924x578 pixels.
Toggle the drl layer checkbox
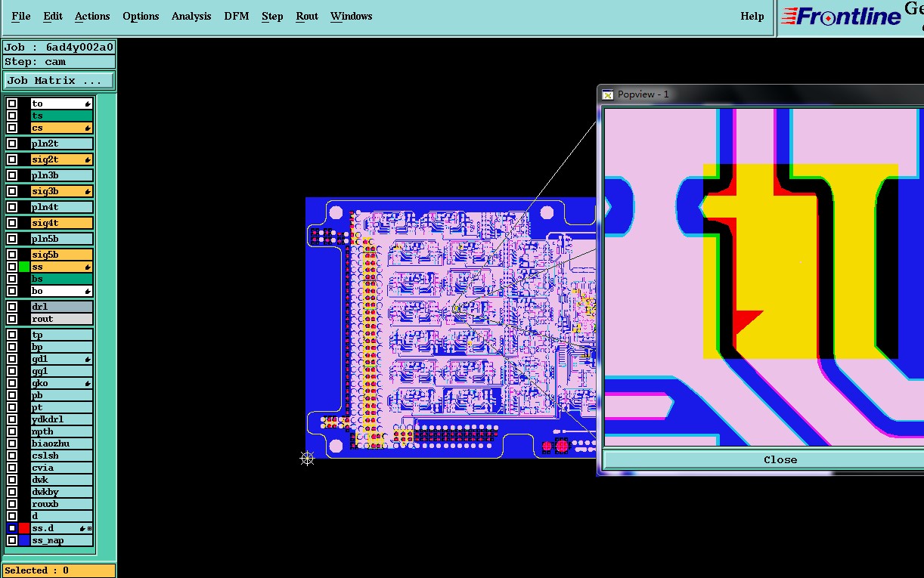12,307
